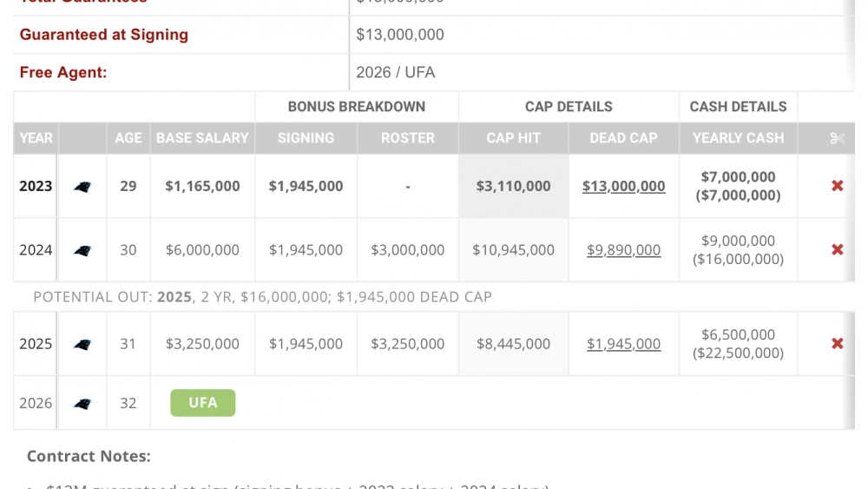Click the ROSTER bonus column header
The width and height of the screenshot is (868, 489).
(x=407, y=138)
